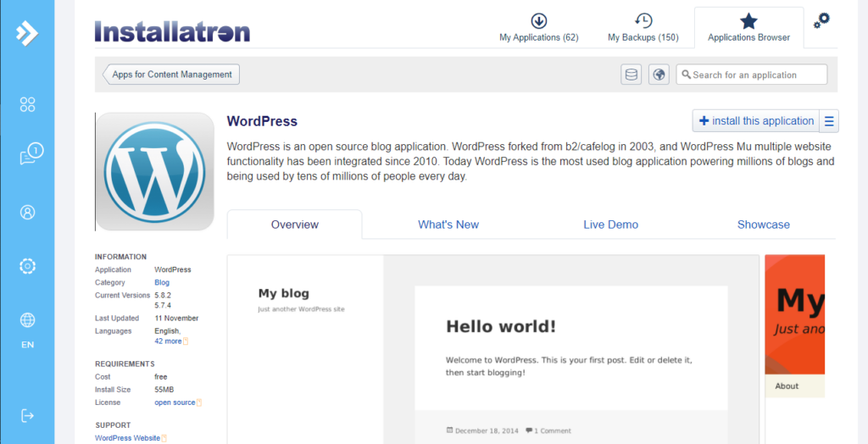Click the INFORMATION section heading
This screenshot has height=444, width=868.
pos(120,257)
